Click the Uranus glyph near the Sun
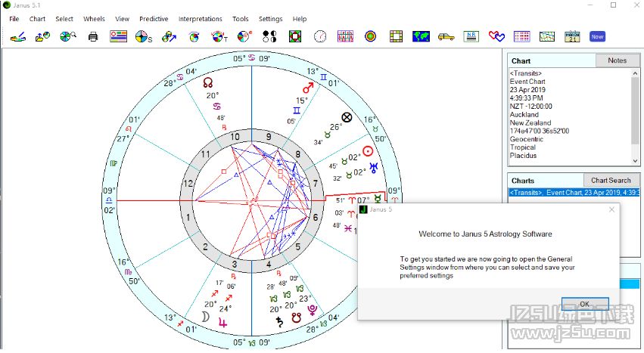Image resolution: width=644 pixels, height=353 pixels. pos(374,168)
